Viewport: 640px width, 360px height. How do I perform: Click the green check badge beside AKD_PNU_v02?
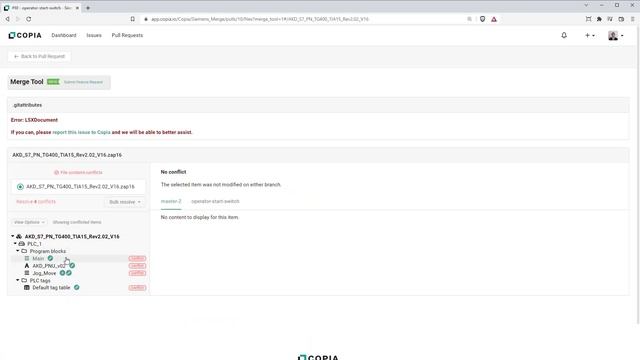pyautogui.click(x=72, y=266)
